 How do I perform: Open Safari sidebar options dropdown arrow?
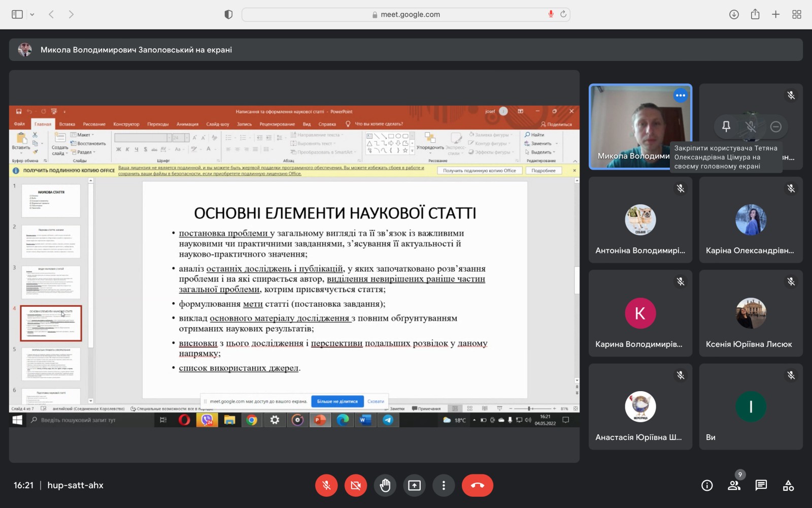point(32,14)
